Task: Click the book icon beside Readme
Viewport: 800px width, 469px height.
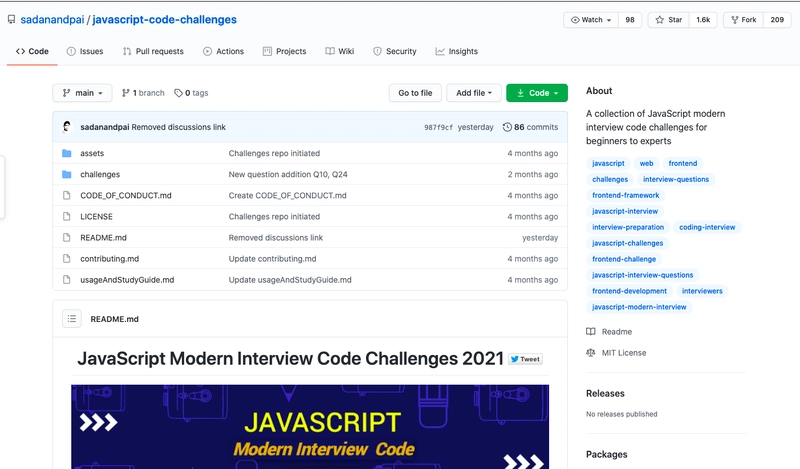Action: pyautogui.click(x=591, y=331)
